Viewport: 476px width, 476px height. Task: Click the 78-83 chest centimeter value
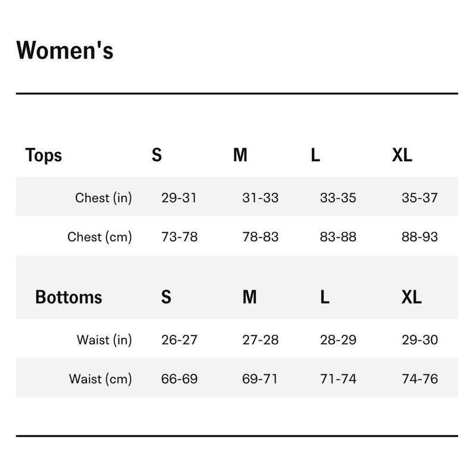pos(261,237)
